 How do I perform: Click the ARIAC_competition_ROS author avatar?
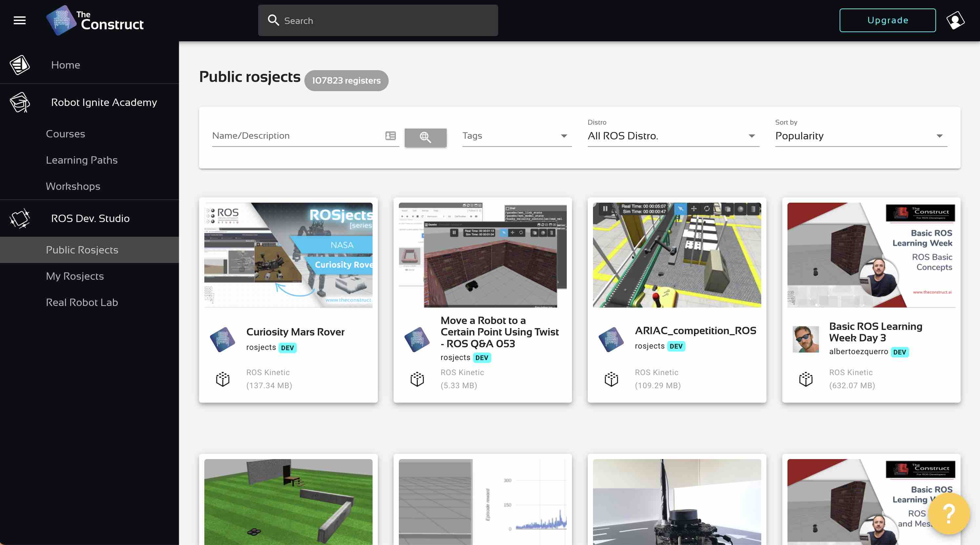coord(611,339)
